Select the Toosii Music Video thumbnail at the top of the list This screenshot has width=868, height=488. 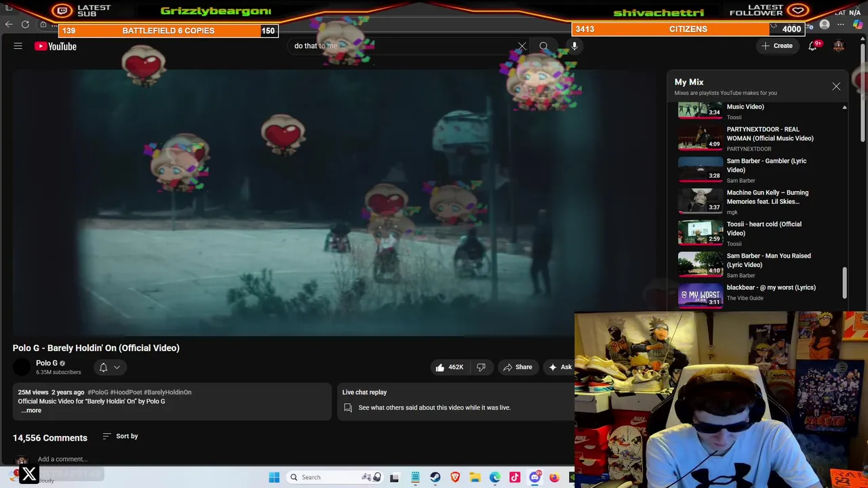(x=701, y=110)
